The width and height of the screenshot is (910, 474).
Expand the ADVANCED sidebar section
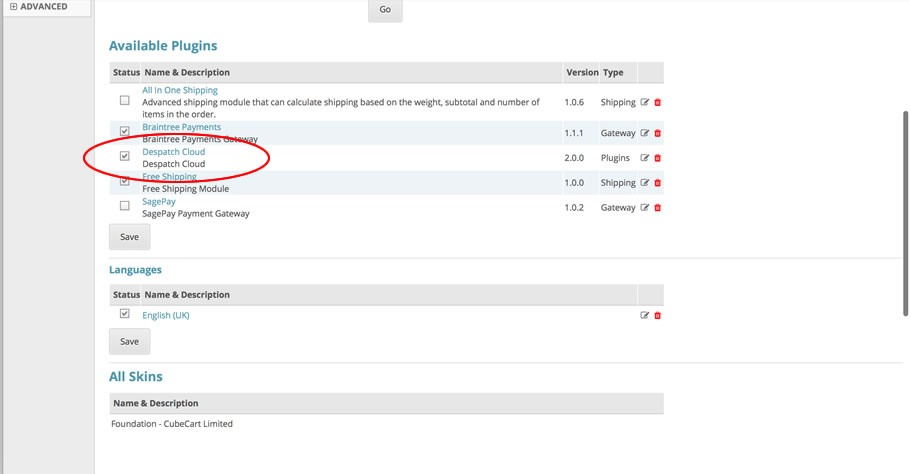point(39,7)
